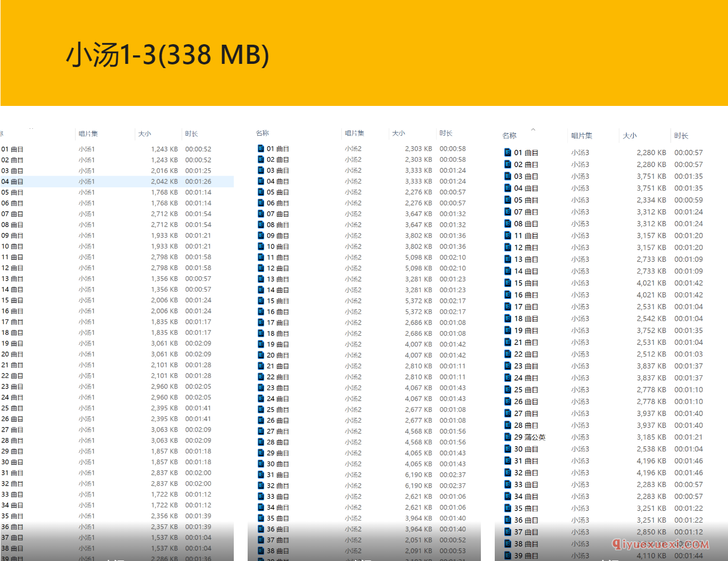
Task: Click the 2,357 KB size cell
Action: click(164, 526)
